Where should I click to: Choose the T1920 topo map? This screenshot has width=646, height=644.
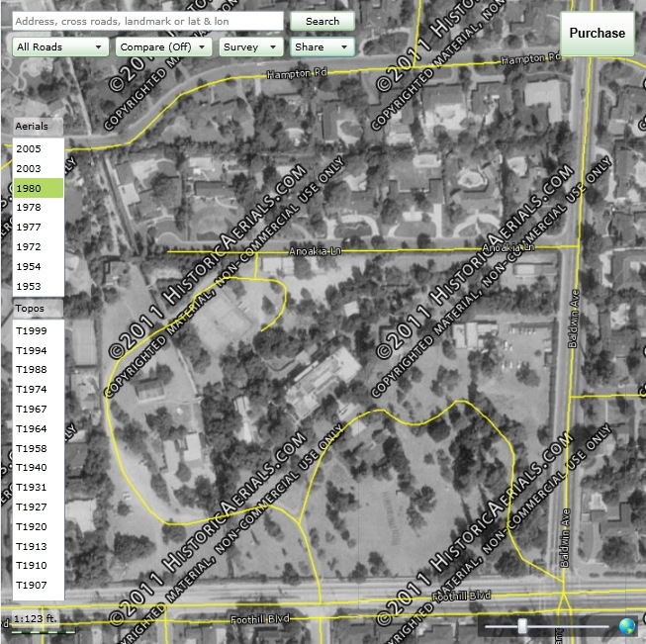pyautogui.click(x=39, y=527)
